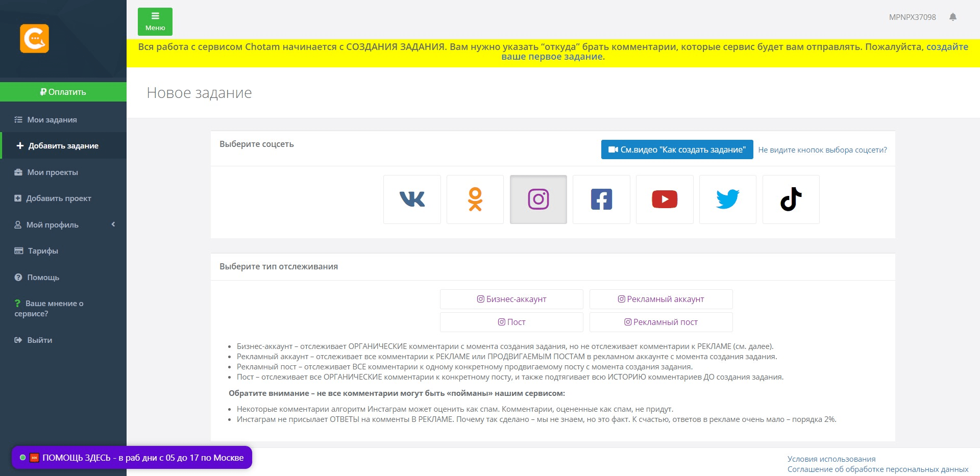Select YouTube social network
Screen dimensions: 980x476
click(x=665, y=199)
